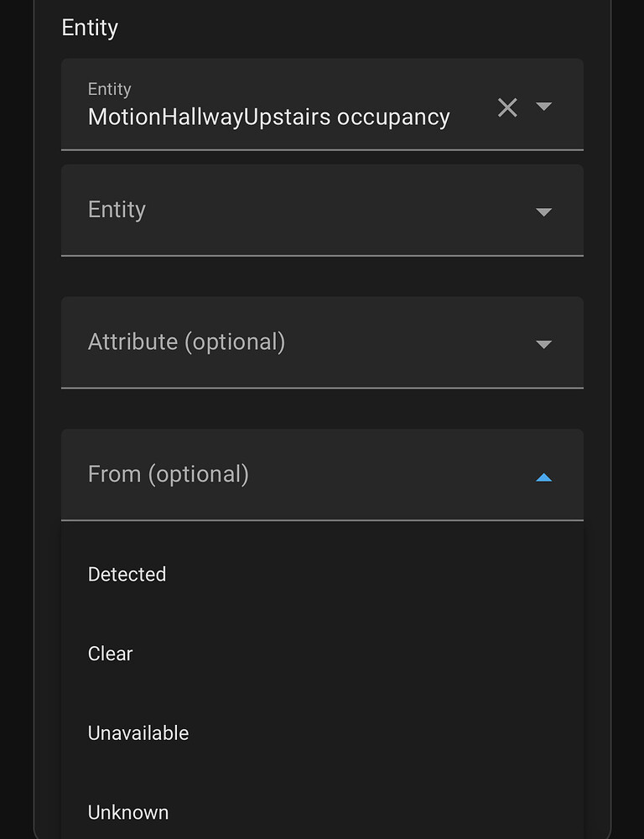Clear the selected MotionHallwayUpstairs occupancy entity

pyautogui.click(x=507, y=107)
